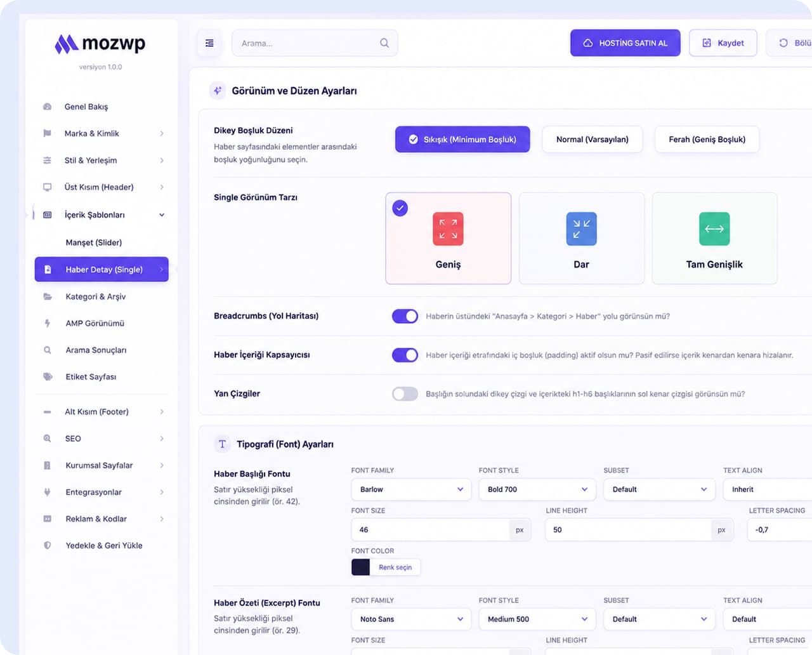Enable the Yan Çizgiler toggle
Image resolution: width=812 pixels, height=655 pixels.
pos(405,394)
